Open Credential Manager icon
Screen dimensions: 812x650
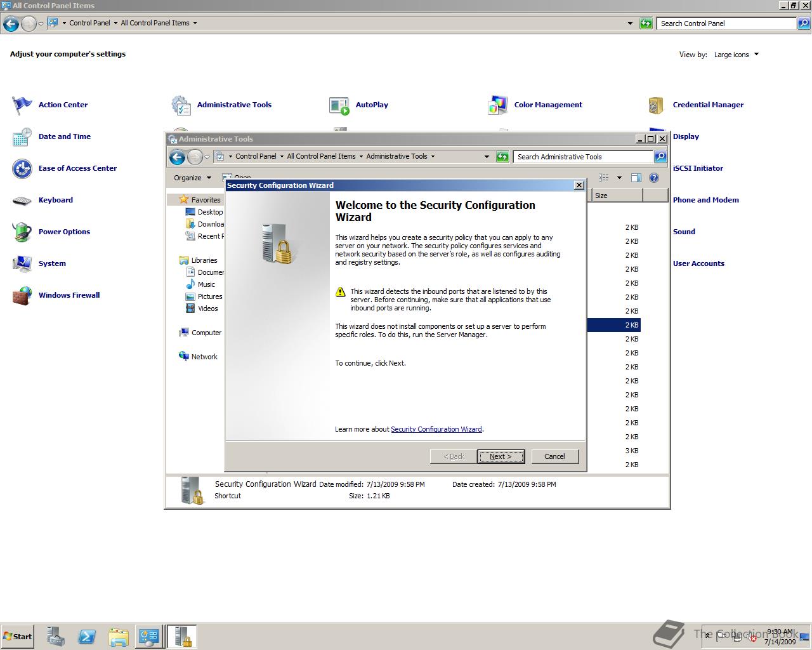pyautogui.click(x=657, y=105)
